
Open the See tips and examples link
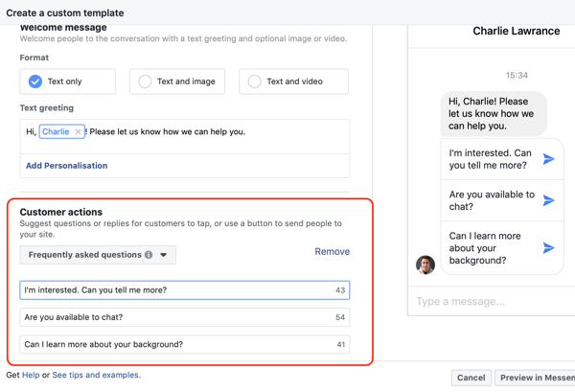click(x=96, y=375)
